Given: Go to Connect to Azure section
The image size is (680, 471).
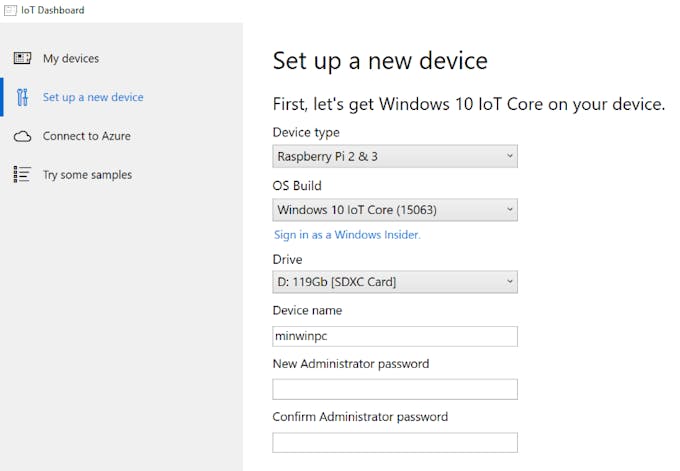Looking at the screenshot, I should 86,136.
